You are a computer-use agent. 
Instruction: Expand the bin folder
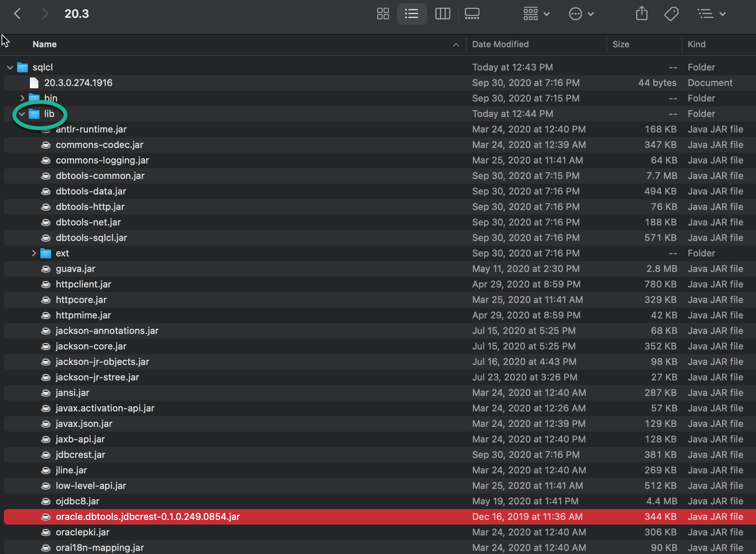22,98
